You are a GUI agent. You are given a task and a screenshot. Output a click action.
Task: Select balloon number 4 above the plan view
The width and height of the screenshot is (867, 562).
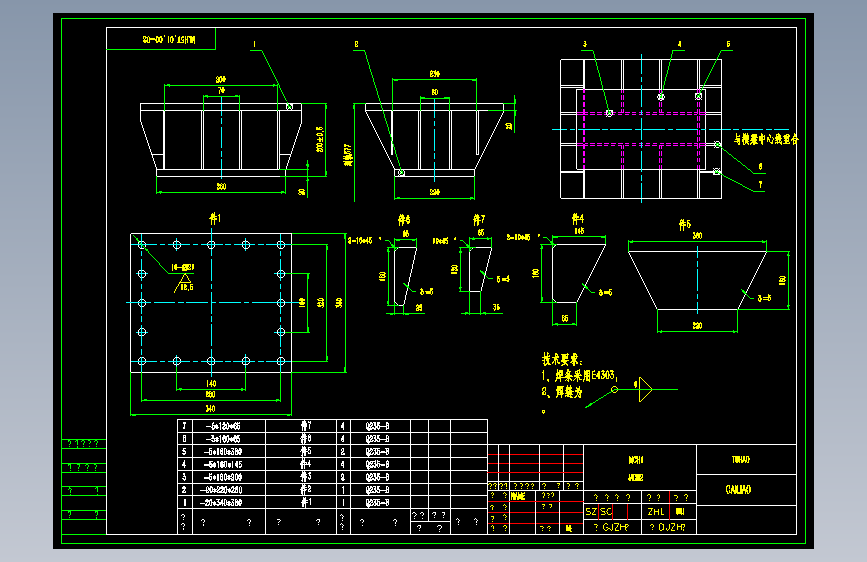(680, 44)
